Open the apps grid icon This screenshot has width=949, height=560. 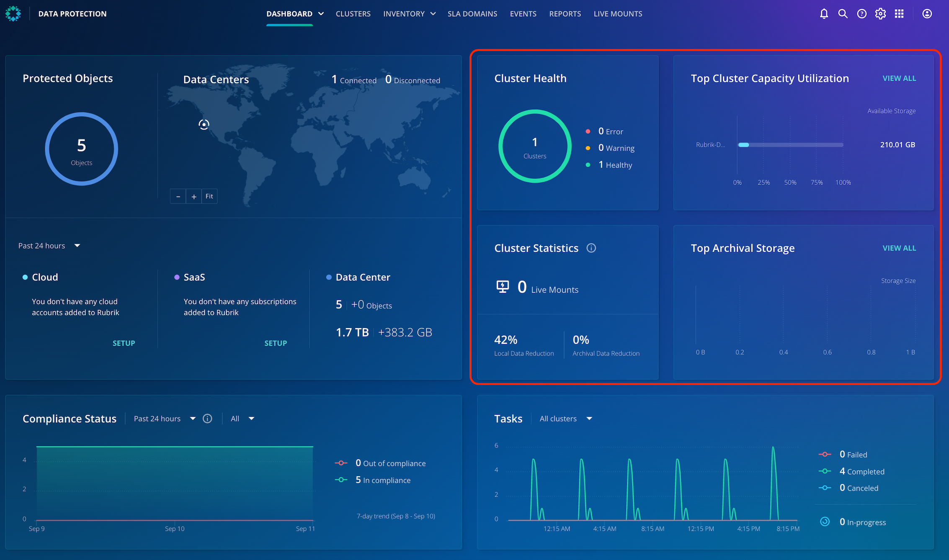(899, 14)
